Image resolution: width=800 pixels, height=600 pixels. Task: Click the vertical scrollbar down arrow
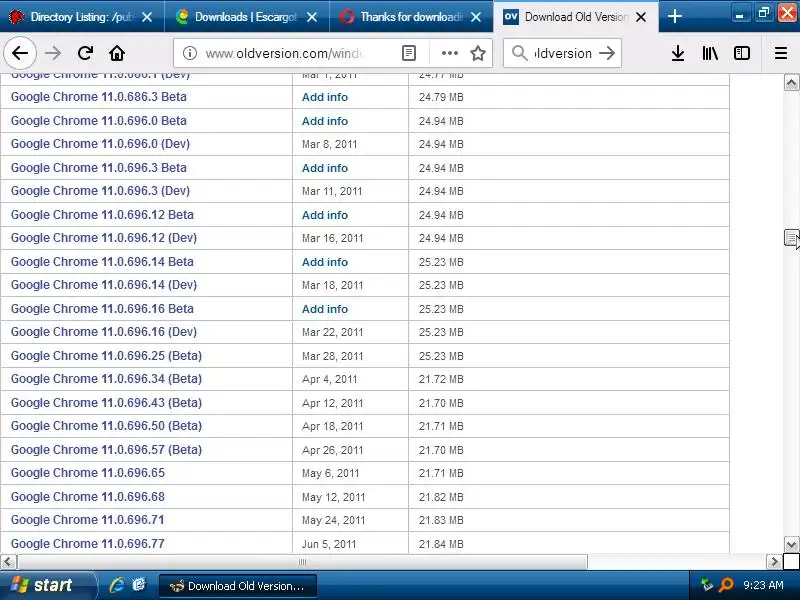(x=791, y=544)
